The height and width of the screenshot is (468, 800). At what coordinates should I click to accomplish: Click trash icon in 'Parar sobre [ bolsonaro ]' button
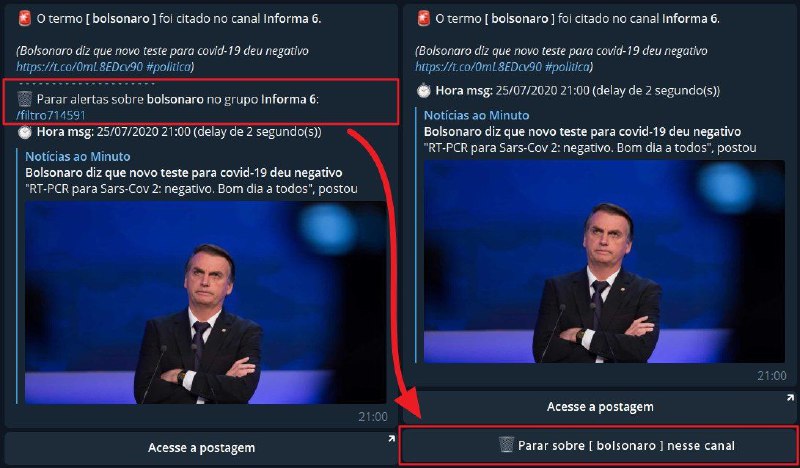coord(506,445)
